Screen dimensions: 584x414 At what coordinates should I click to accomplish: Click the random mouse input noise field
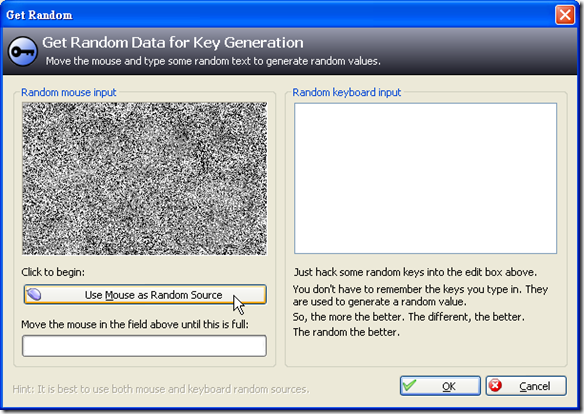[145, 179]
